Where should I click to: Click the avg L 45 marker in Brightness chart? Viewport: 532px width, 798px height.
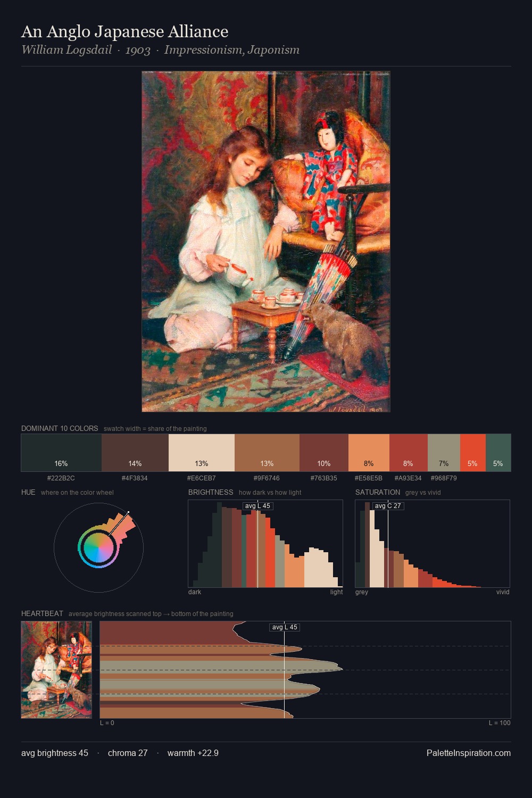pyautogui.click(x=257, y=506)
